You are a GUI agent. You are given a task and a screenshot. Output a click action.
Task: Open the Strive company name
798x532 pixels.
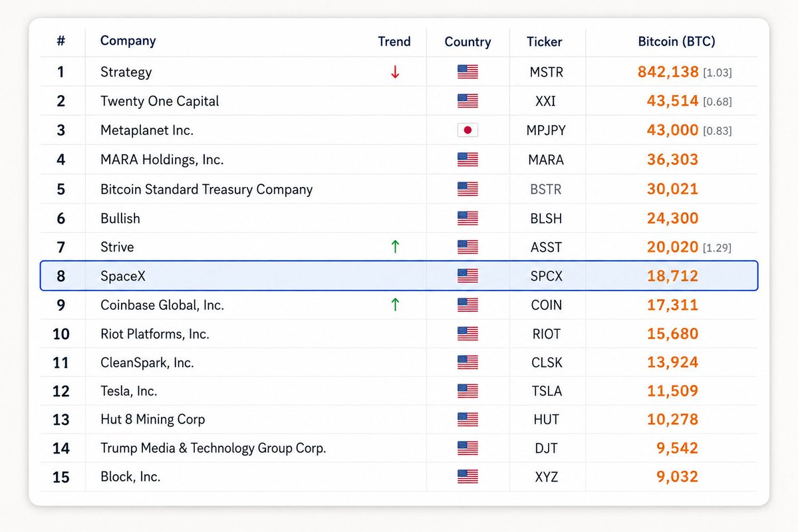pyautogui.click(x=117, y=247)
